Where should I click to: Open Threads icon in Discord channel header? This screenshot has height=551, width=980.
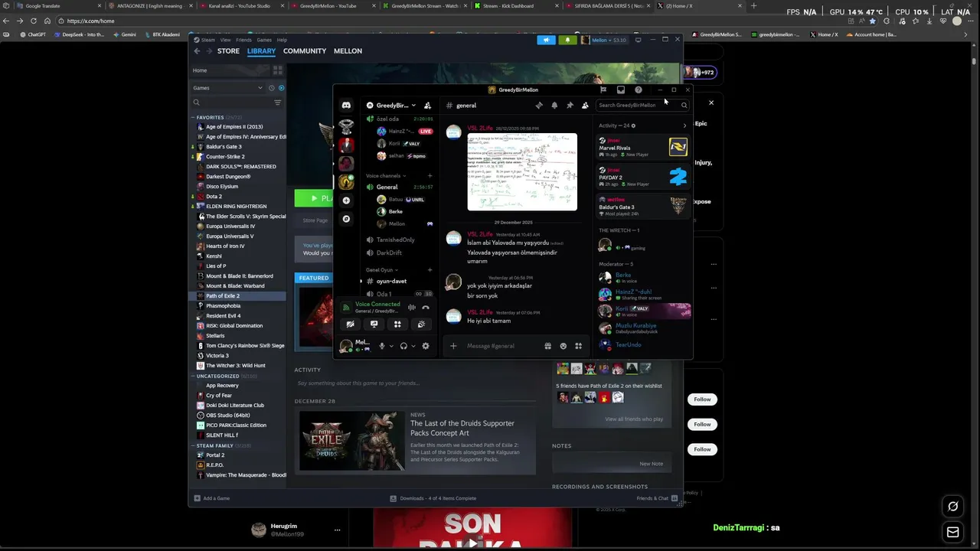(x=539, y=106)
